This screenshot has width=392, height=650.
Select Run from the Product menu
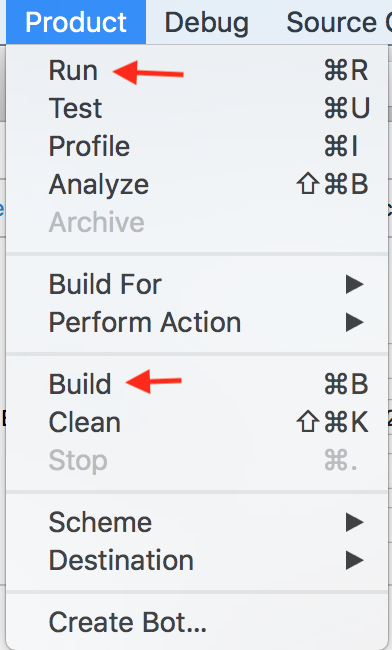tap(197, 70)
